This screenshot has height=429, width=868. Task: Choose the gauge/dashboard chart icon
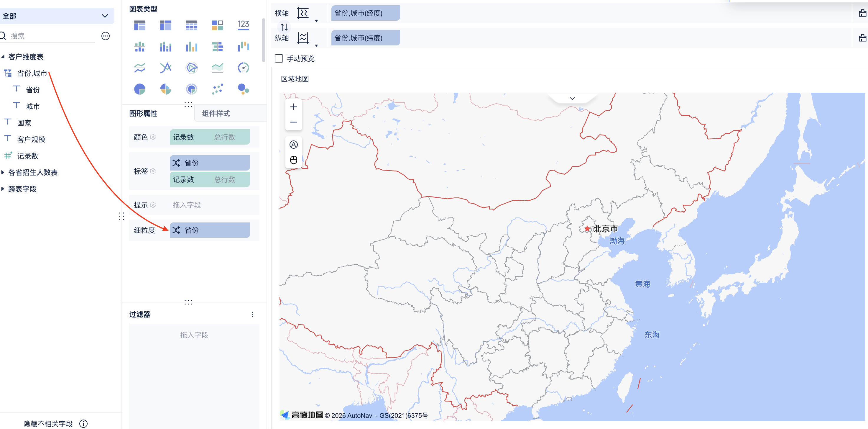pos(243,68)
